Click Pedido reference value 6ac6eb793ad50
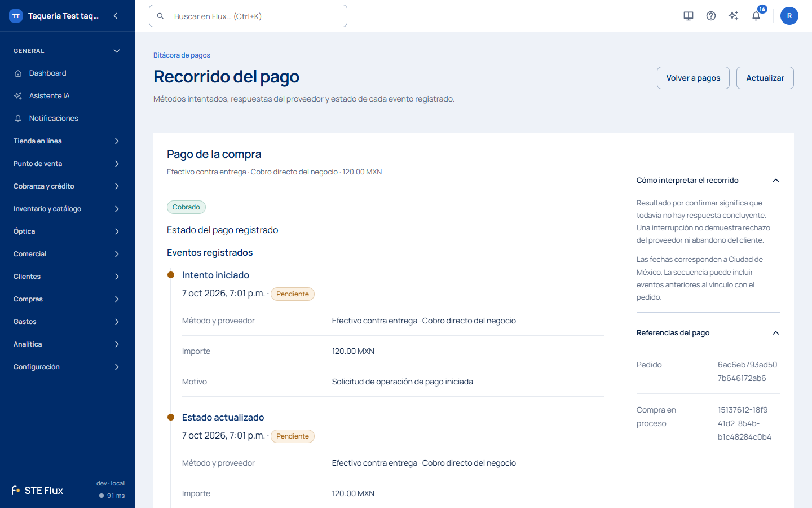The height and width of the screenshot is (508, 812). pyautogui.click(x=747, y=371)
